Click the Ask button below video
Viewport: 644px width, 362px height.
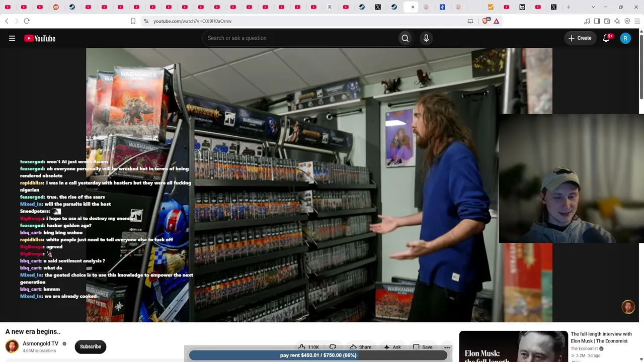pyautogui.click(x=392, y=347)
